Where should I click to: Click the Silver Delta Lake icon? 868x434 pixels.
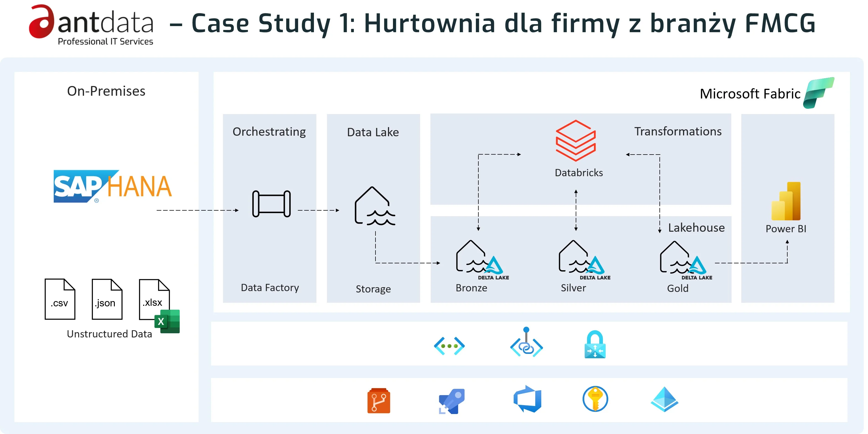click(x=584, y=260)
